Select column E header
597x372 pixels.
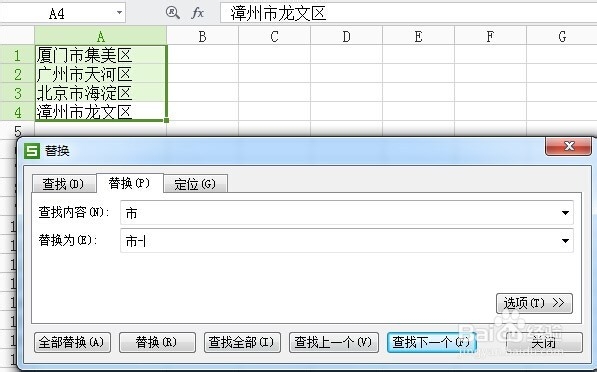[418, 36]
